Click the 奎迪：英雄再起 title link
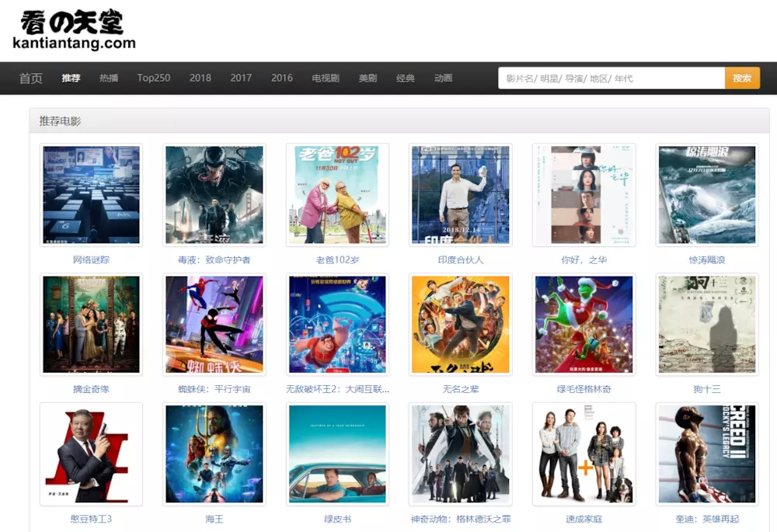Viewport: 777px width, 532px height. (x=707, y=519)
